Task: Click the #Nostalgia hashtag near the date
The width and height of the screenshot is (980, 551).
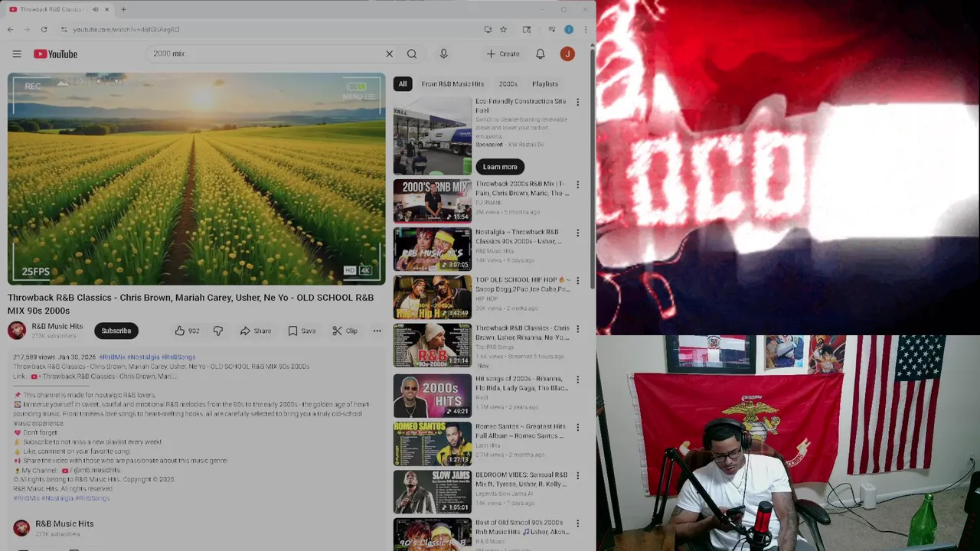Action: coord(143,357)
